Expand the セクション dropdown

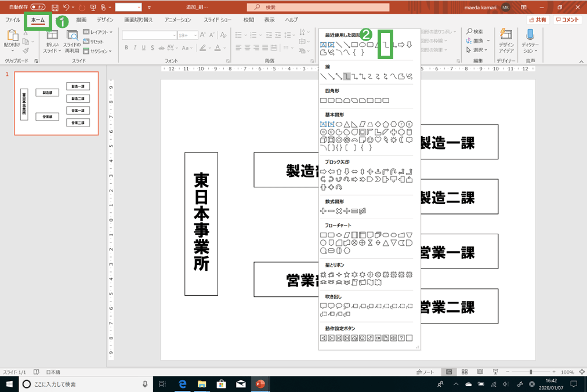pyautogui.click(x=97, y=51)
